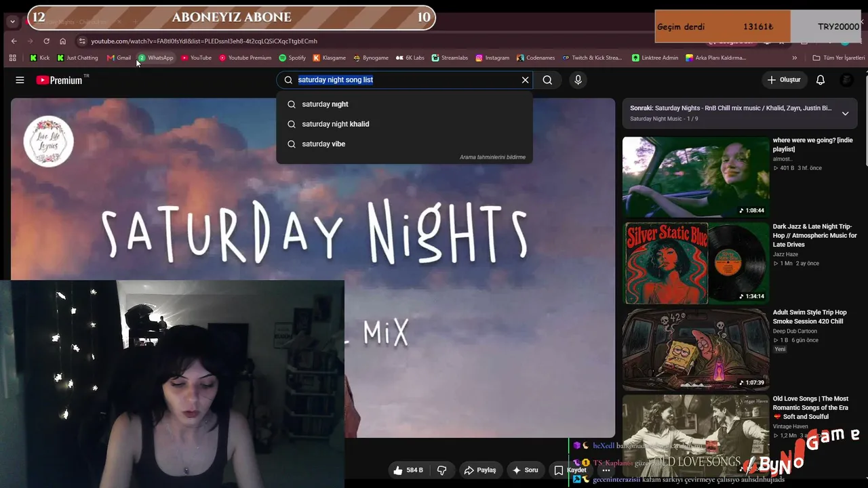
Task: Clear the search box with the X
Action: pos(525,80)
